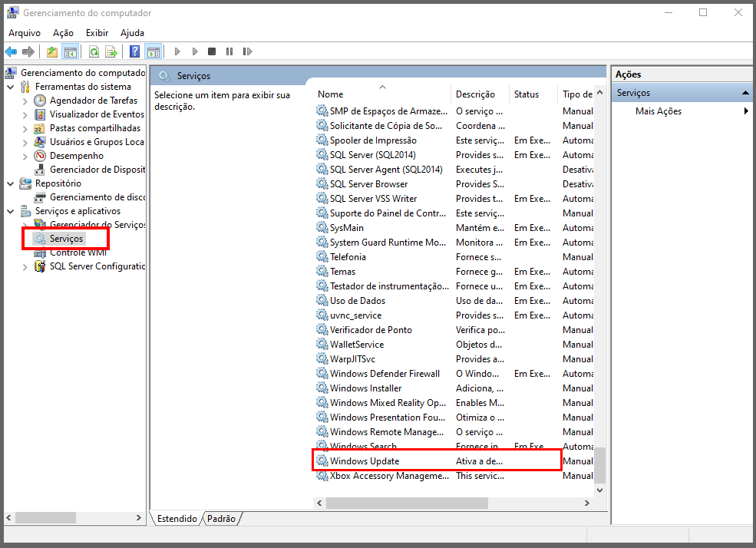
Task: Select the SQL Server Browser service
Action: click(454, 184)
